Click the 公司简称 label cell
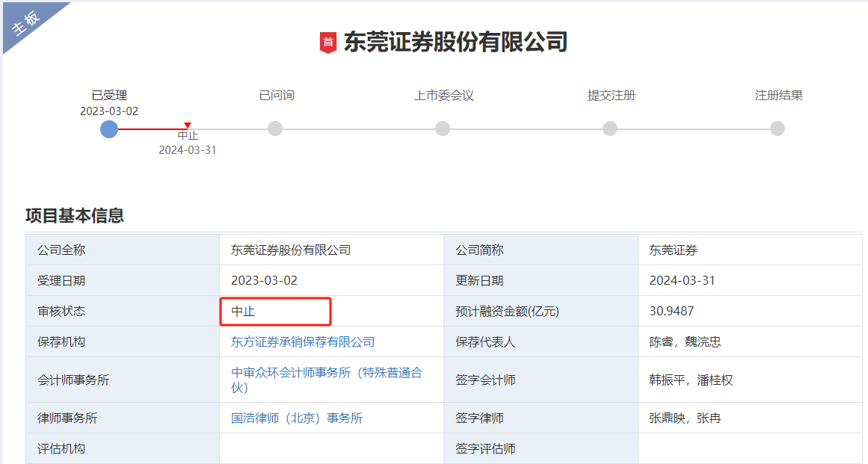The image size is (868, 464). coord(541,250)
